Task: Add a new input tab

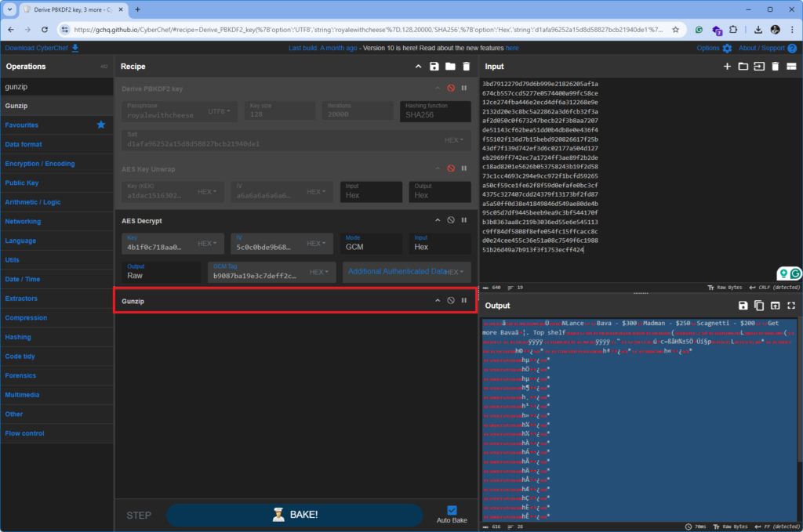Action: 727,67
